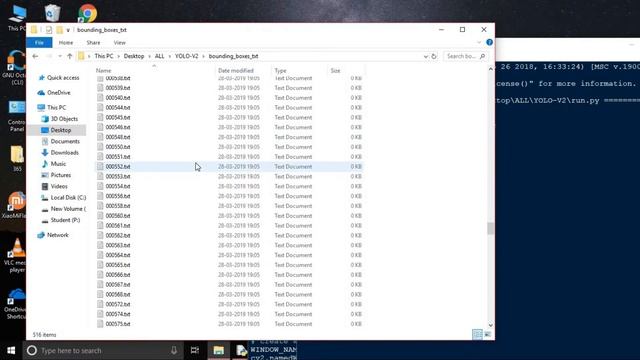The height and width of the screenshot is (360, 640).
Task: Click This PC in address breadcrumb
Action: pos(104,56)
